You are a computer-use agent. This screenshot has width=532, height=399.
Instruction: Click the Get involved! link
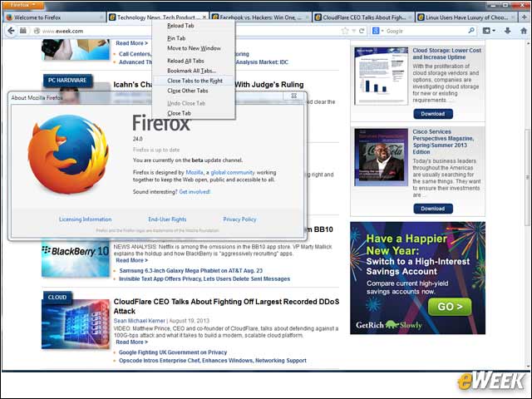pyautogui.click(x=195, y=192)
